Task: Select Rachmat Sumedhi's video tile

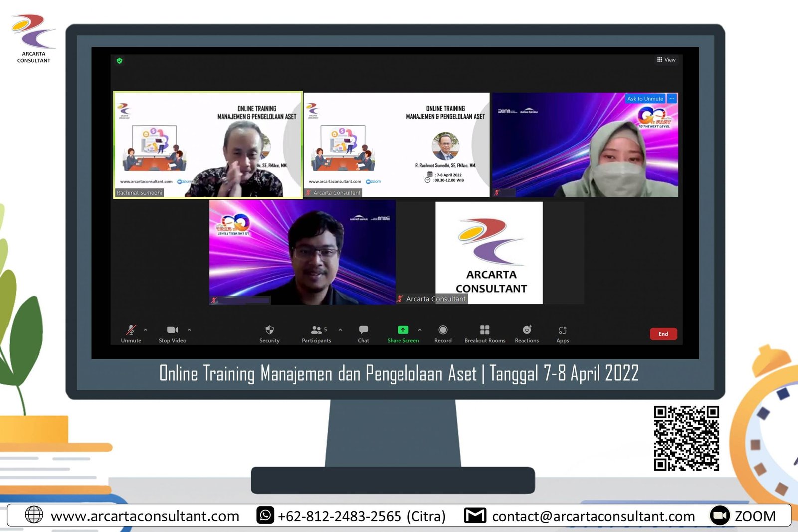Action: click(208, 145)
